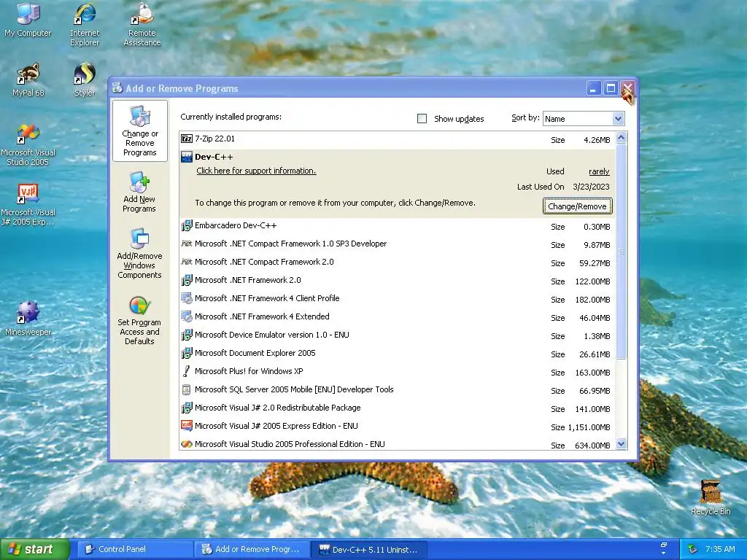747x560 pixels.
Task: Click the Add or Remove Programs title bar icon
Action: [x=117, y=87]
